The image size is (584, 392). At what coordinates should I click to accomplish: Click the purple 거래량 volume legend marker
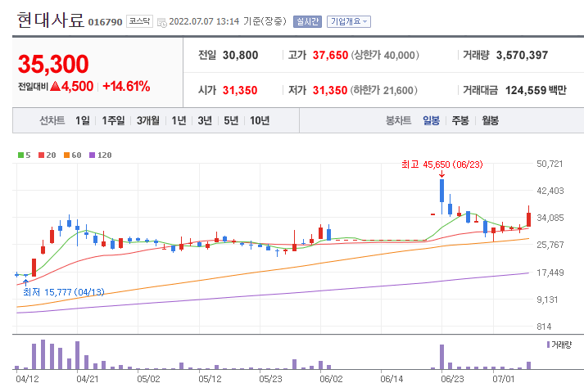pyautogui.click(x=548, y=345)
